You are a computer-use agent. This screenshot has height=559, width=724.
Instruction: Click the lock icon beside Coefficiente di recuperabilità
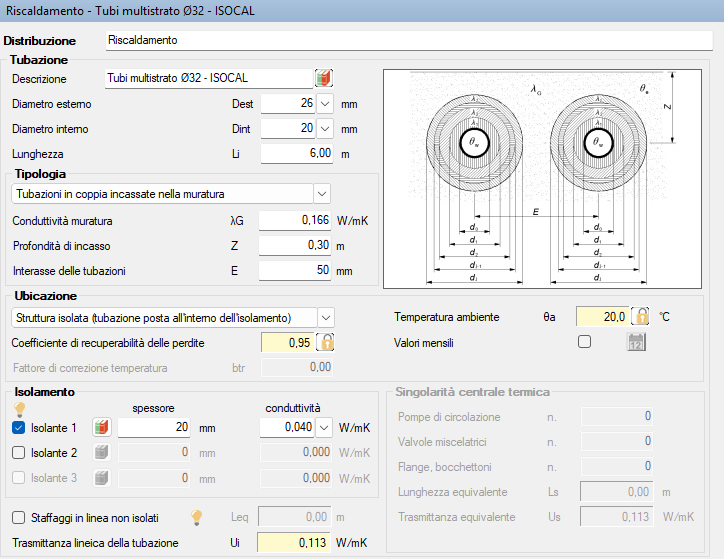325,342
